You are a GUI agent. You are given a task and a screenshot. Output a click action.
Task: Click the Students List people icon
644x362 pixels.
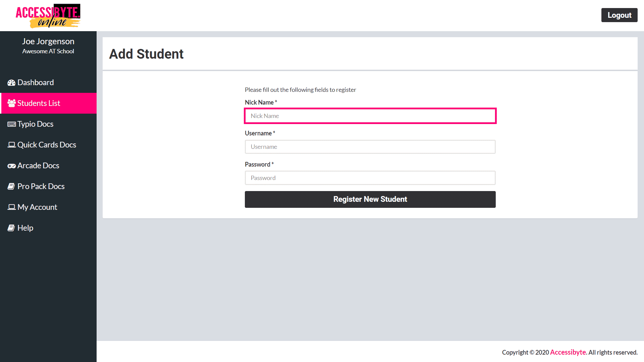(12, 103)
